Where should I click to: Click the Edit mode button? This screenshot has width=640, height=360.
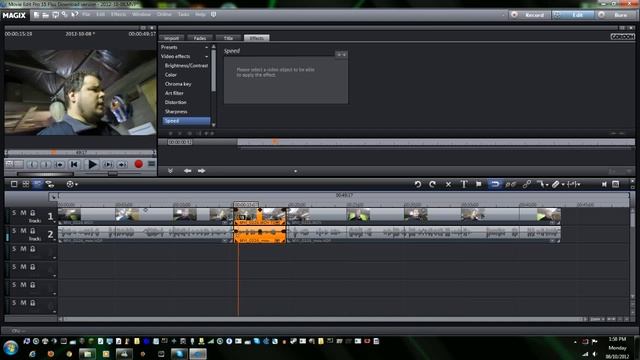tap(573, 15)
